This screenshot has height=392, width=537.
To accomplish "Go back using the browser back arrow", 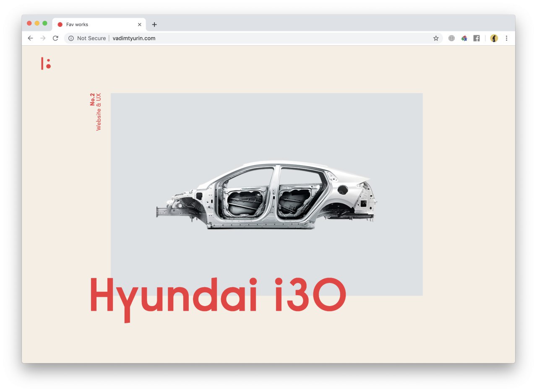I will pyautogui.click(x=30, y=38).
